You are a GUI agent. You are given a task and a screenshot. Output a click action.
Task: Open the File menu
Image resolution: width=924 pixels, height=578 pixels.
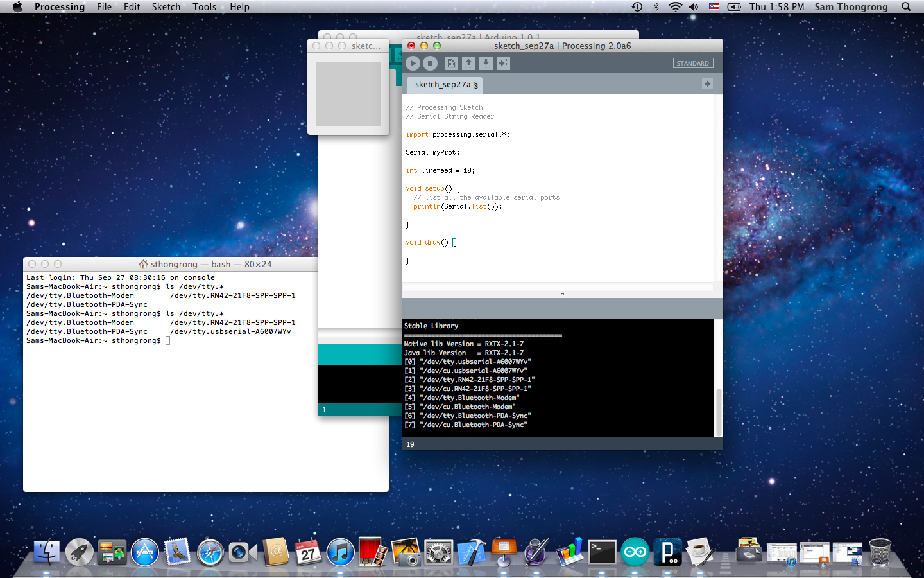[104, 7]
